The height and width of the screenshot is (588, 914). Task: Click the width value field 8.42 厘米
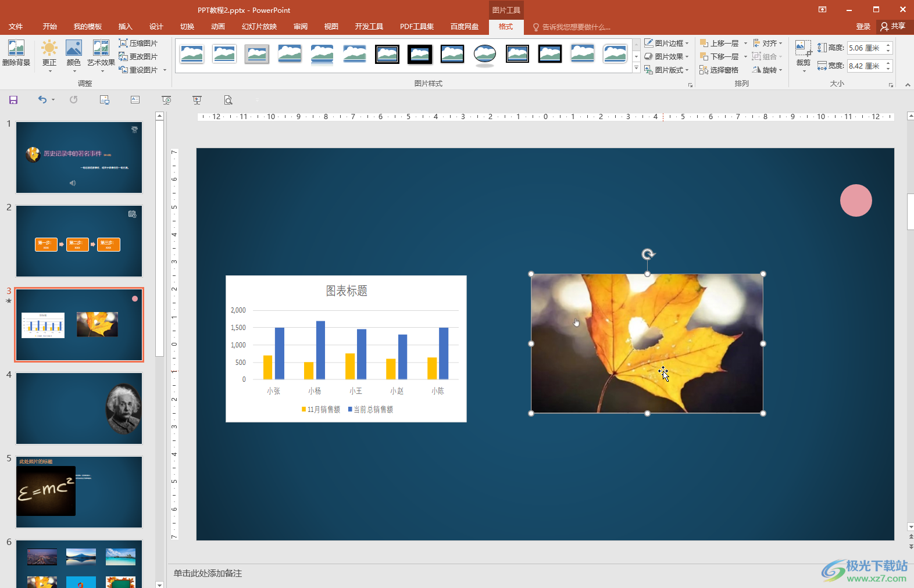pos(865,66)
